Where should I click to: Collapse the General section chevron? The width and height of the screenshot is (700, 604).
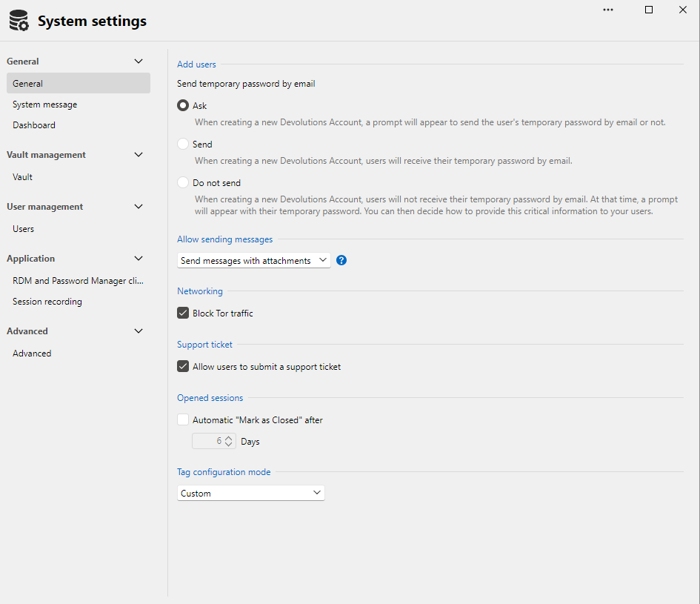point(139,62)
